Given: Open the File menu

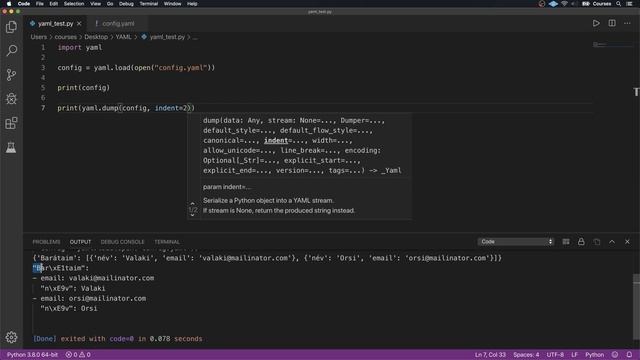Looking at the screenshot, I should coord(40,4).
